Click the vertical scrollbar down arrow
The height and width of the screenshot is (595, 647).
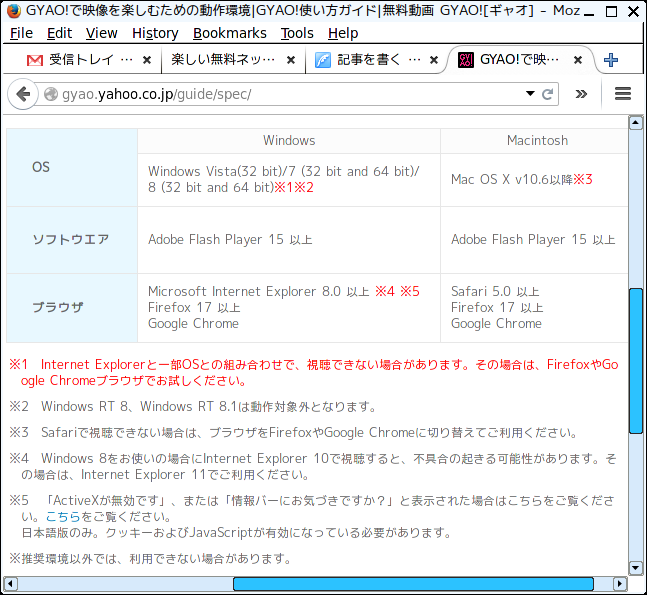click(635, 568)
